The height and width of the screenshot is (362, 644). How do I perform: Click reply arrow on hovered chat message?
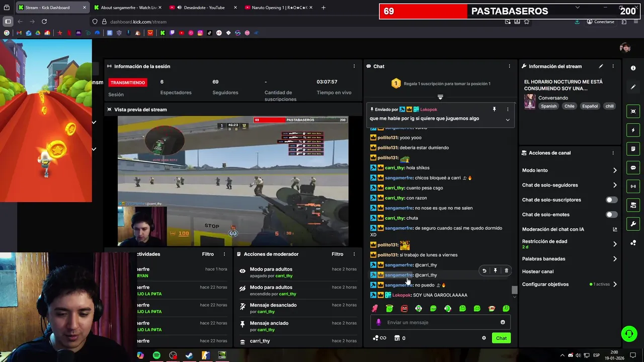coord(484,270)
